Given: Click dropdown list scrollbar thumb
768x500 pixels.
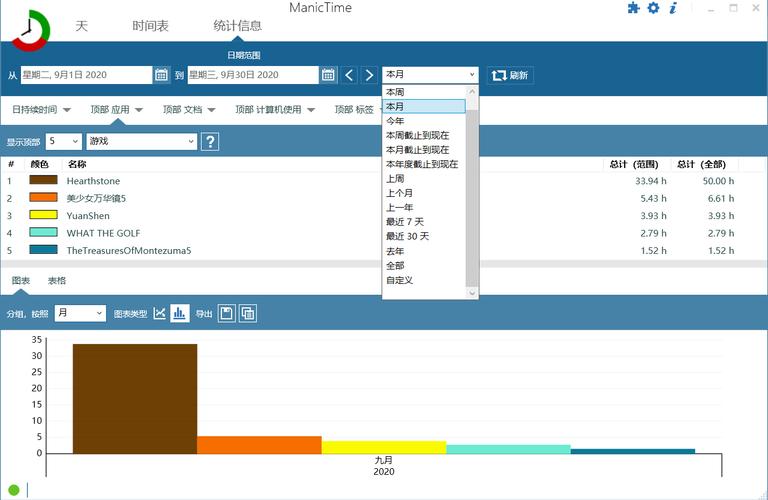Looking at the screenshot, I should coord(472,198).
